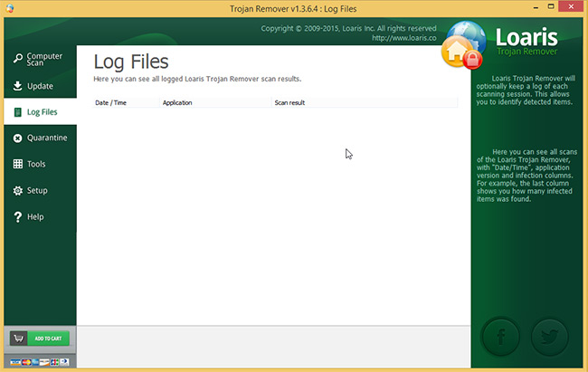Click the Setup gear icon
Viewport: 588px width, 372px height.
[x=18, y=191]
